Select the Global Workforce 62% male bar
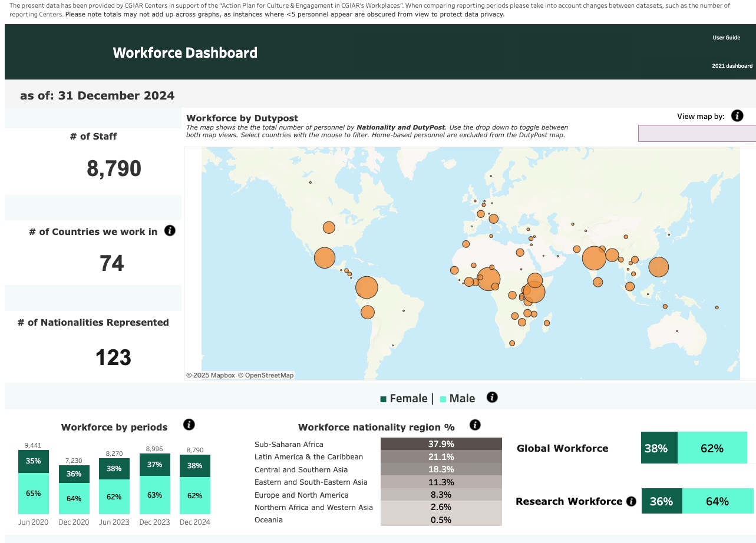Image resolution: width=756 pixels, height=543 pixels. (712, 448)
